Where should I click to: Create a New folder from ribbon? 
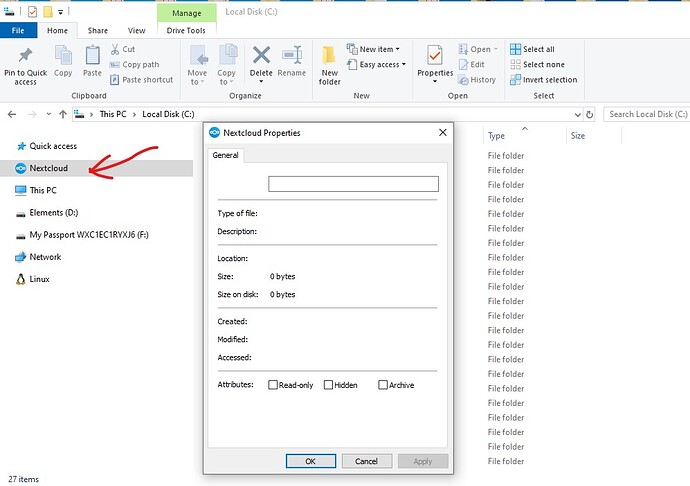(329, 65)
